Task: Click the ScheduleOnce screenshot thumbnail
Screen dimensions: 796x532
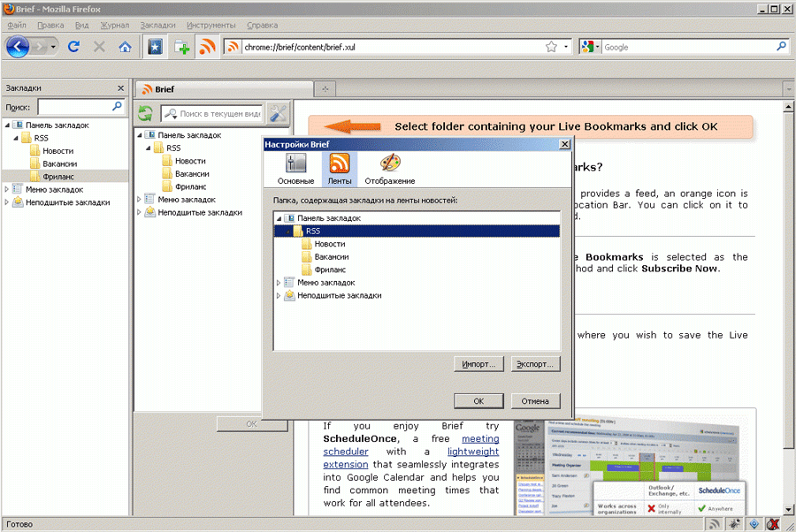Action: pos(630,466)
